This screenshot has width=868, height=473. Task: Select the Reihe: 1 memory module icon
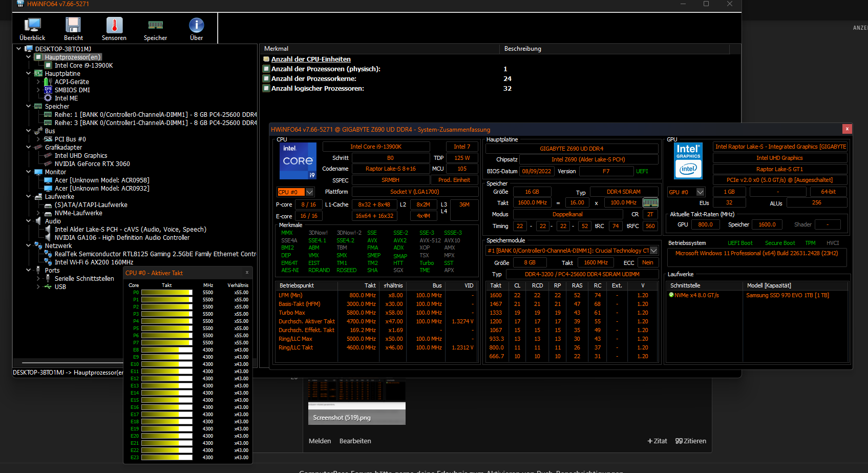(48, 114)
